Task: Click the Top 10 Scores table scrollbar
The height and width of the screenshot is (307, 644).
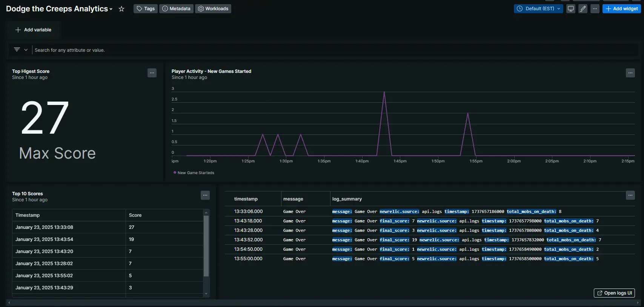Action: [206, 245]
